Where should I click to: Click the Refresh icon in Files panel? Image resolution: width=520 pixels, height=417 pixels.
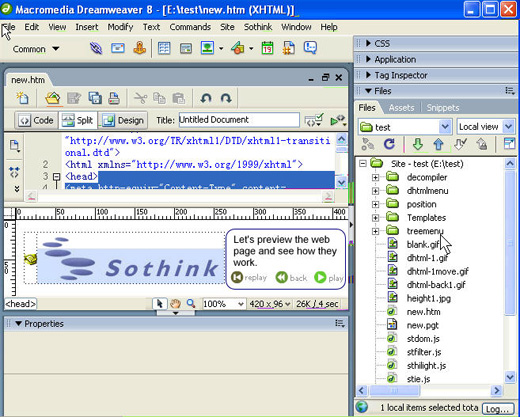(389, 144)
